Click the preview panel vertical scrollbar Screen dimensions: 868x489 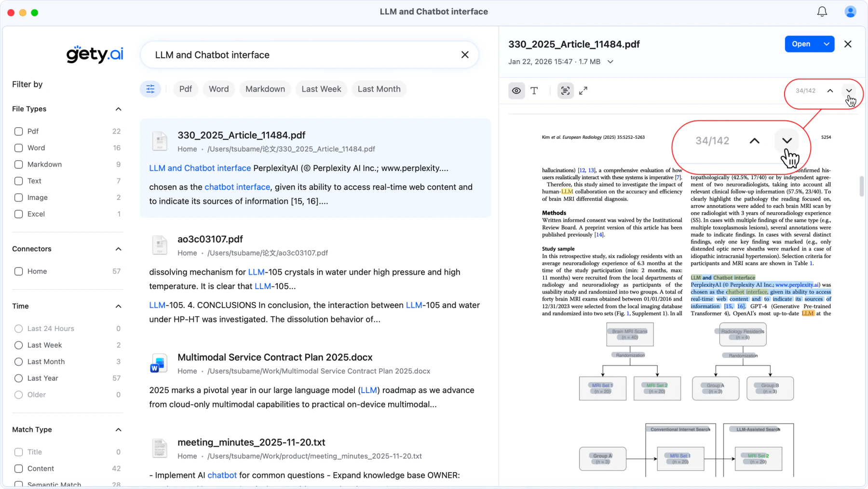point(862,186)
